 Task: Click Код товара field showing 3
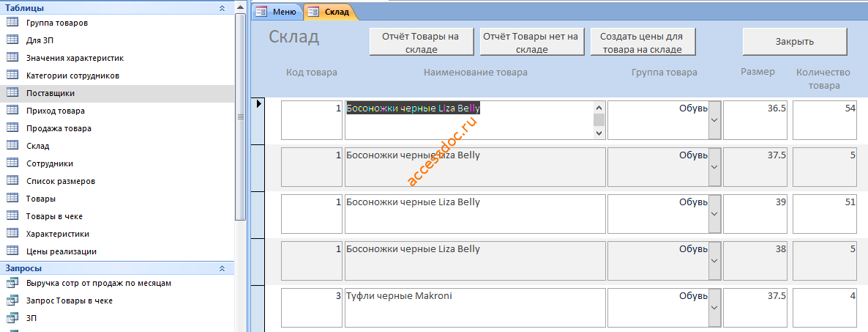312,308
